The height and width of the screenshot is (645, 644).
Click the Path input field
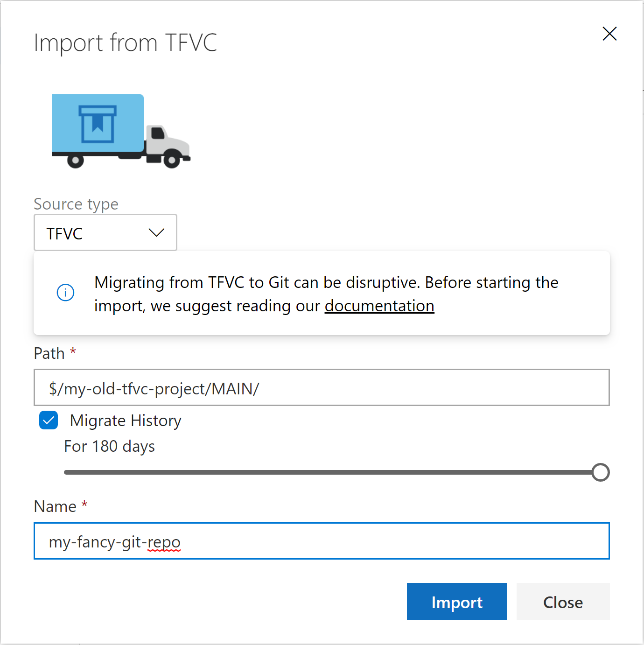pyautogui.click(x=322, y=387)
